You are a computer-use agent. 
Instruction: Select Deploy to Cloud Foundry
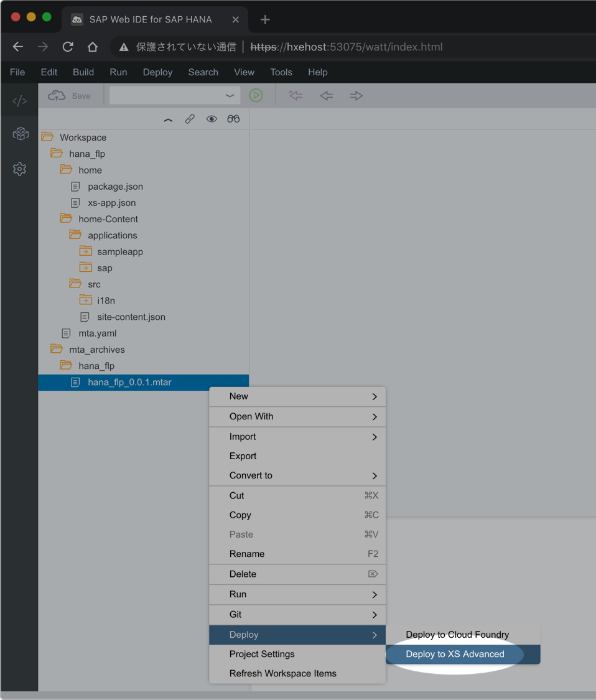[x=456, y=634]
